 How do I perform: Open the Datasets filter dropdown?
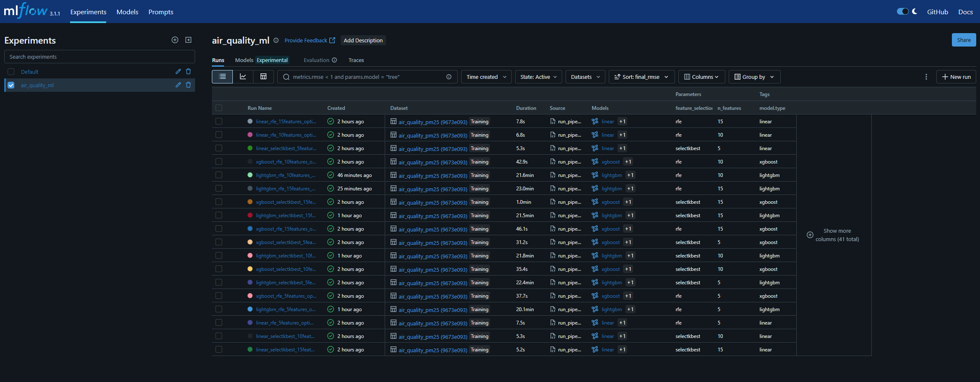pyautogui.click(x=585, y=77)
